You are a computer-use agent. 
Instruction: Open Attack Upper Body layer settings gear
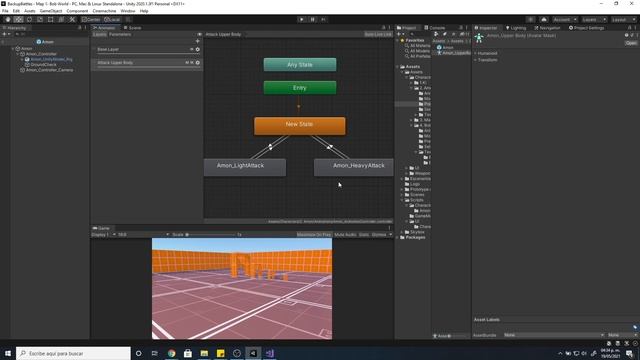tap(198, 63)
